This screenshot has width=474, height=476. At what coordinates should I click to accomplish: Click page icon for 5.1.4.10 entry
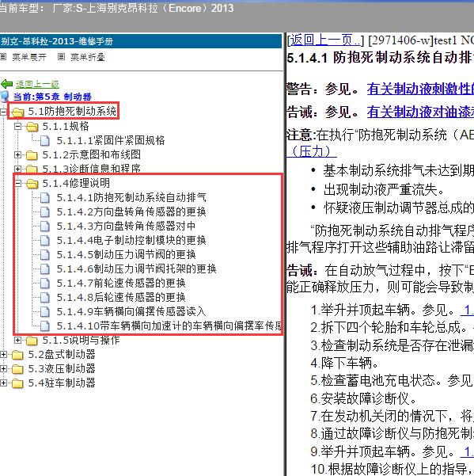(x=45, y=326)
